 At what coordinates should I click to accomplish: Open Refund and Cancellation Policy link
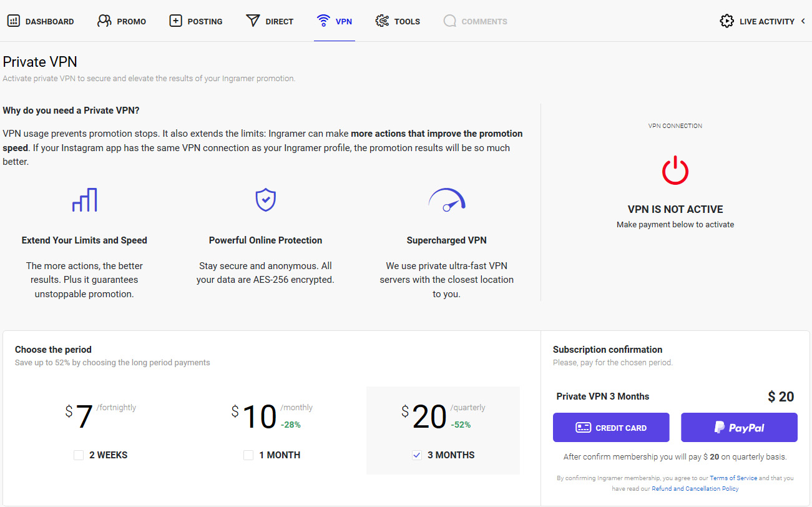pos(695,489)
